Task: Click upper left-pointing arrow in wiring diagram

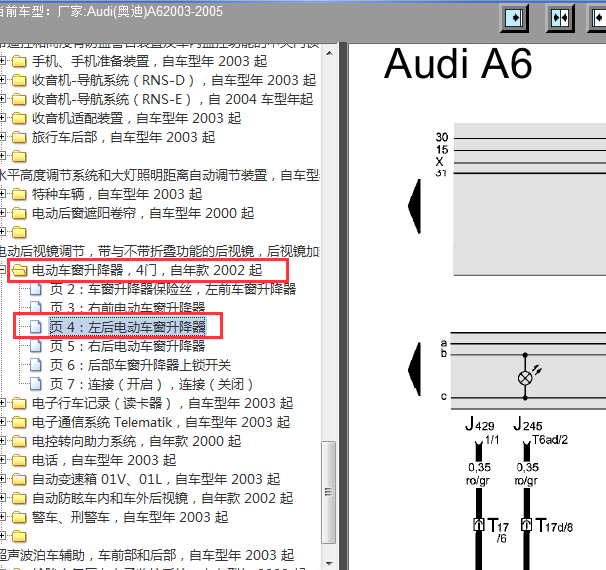Action: pyautogui.click(x=414, y=206)
